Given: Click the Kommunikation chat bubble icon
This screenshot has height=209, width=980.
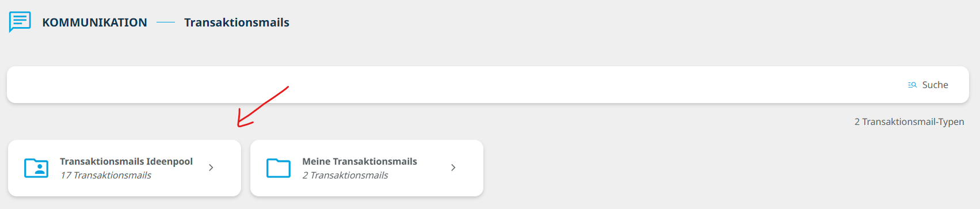Looking at the screenshot, I should 20,22.
